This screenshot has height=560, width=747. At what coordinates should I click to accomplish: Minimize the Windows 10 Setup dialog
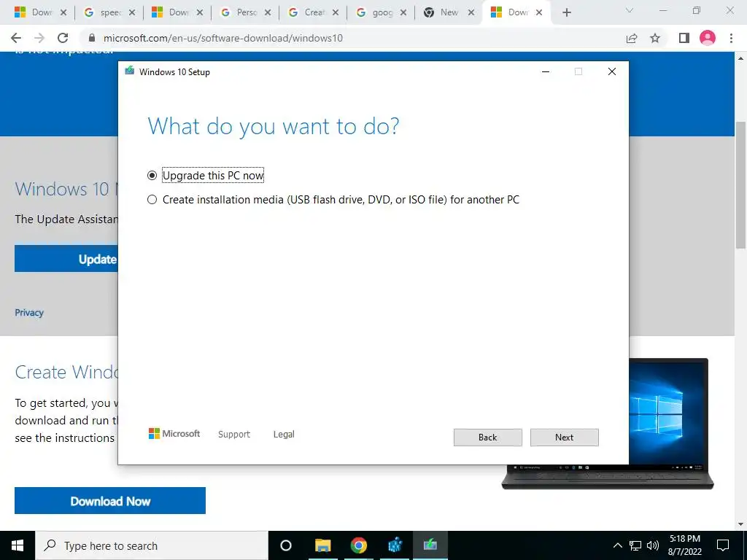click(x=546, y=71)
